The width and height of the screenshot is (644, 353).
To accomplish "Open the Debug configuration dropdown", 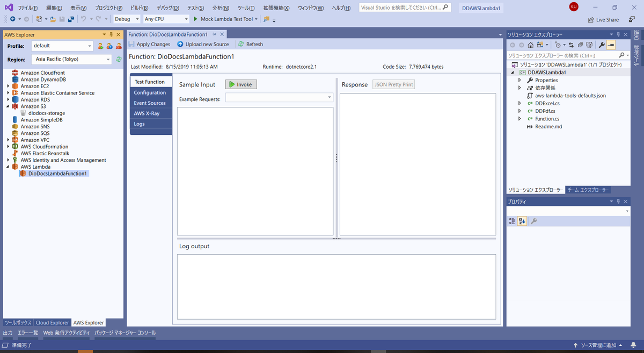I will (127, 19).
